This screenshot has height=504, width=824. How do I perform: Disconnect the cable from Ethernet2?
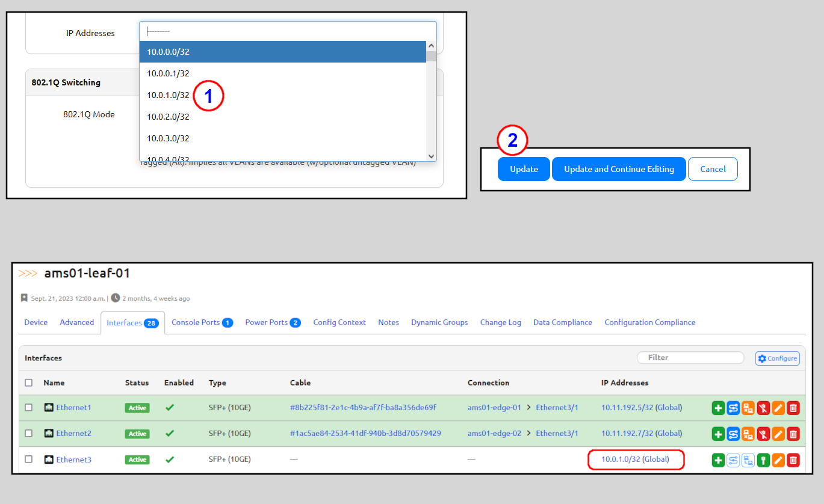[x=763, y=433]
